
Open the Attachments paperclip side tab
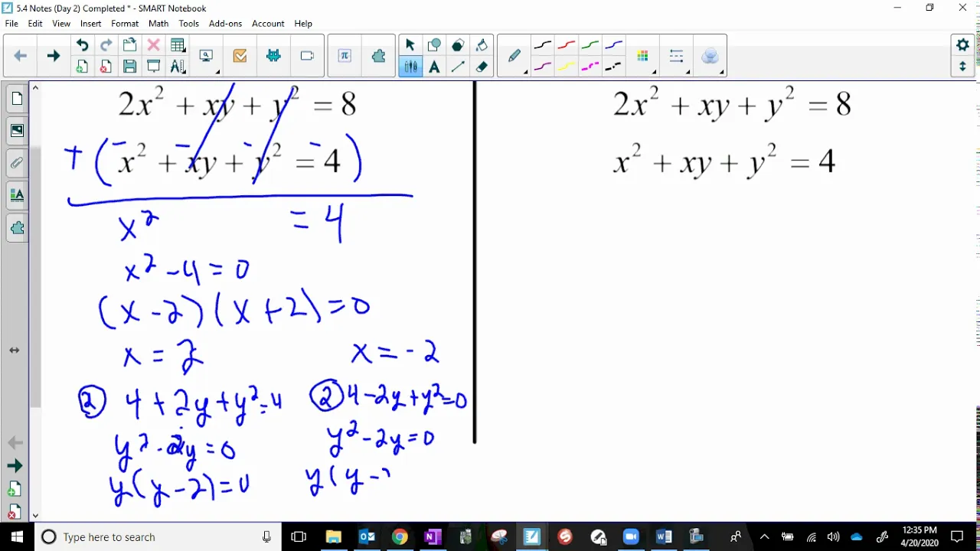tap(17, 163)
